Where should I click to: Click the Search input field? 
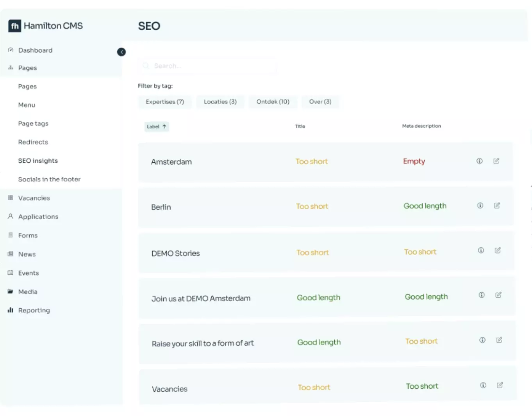[211, 66]
